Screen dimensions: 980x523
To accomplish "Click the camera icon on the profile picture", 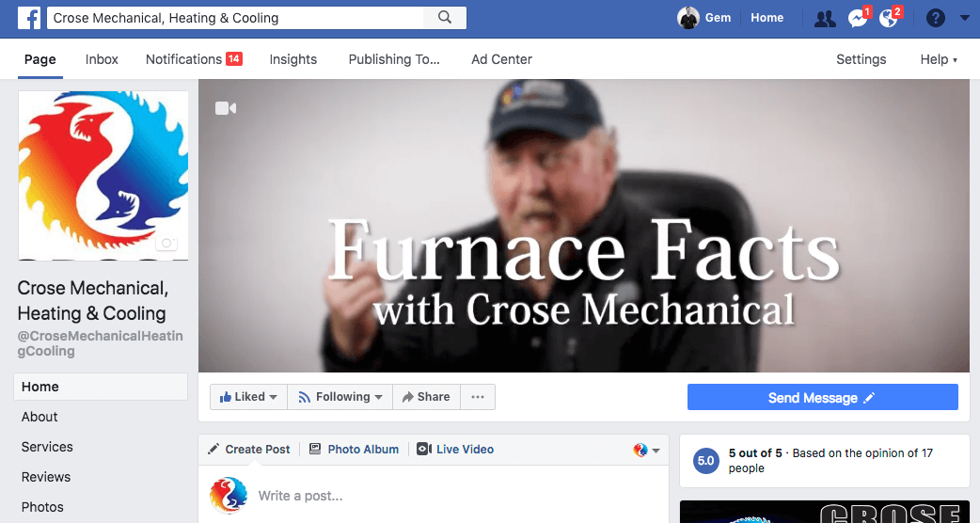I will pos(166,243).
